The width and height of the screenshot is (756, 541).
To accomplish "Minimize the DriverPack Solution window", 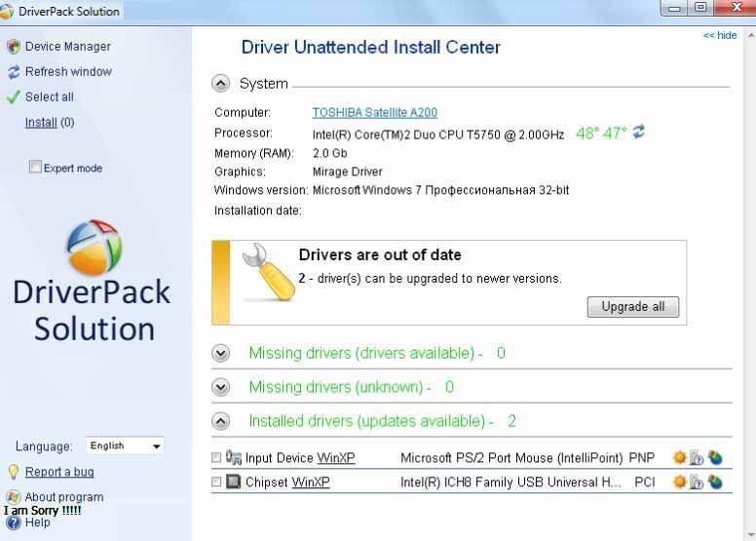I will [675, 7].
